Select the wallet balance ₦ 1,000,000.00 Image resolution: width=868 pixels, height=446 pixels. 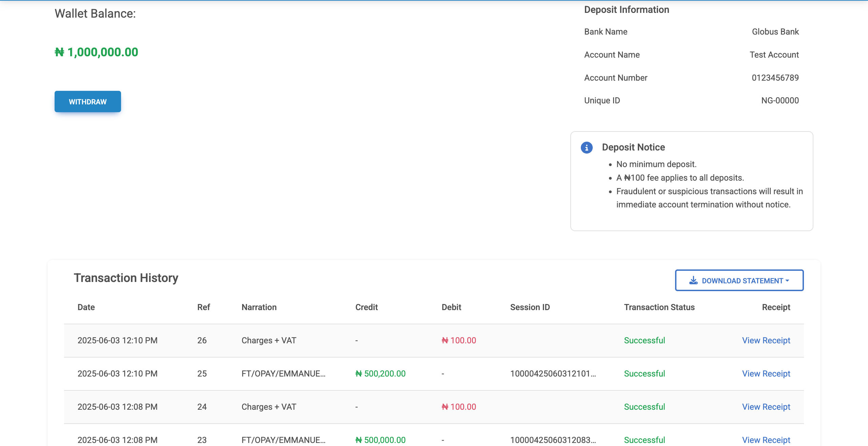tap(97, 52)
